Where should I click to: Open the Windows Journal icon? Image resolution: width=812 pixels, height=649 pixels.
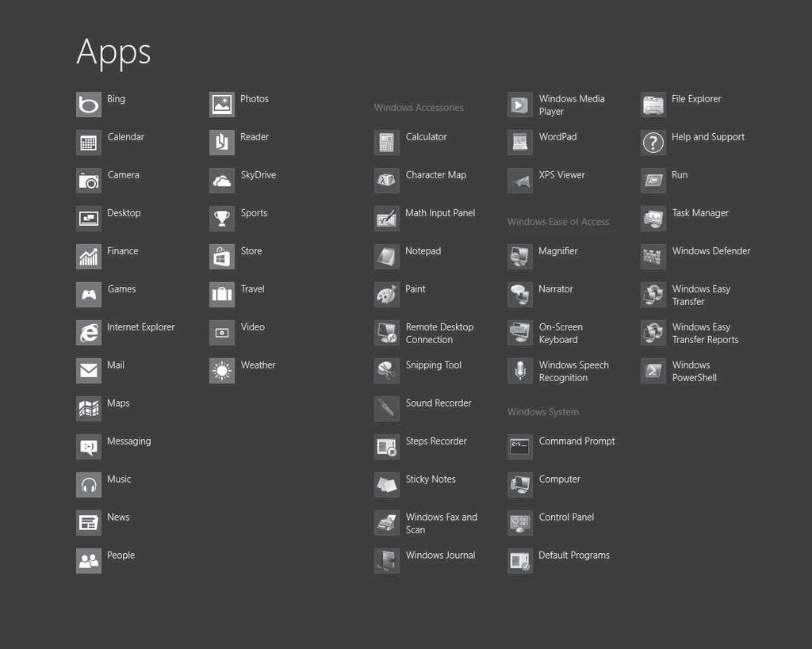(387, 561)
